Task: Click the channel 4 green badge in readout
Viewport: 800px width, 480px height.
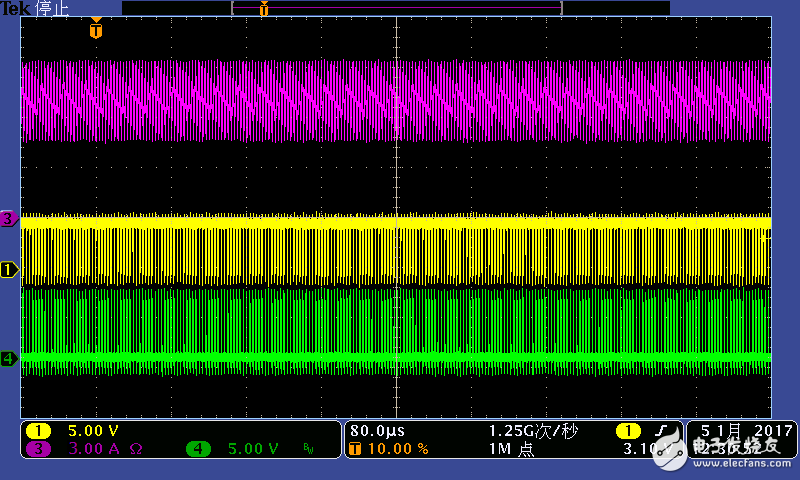Action: coord(198,449)
